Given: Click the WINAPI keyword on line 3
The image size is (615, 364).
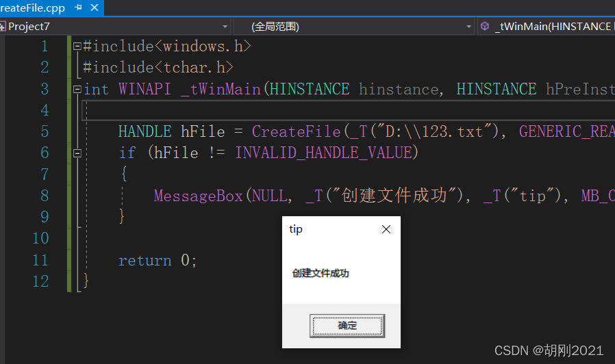Looking at the screenshot, I should tap(145, 89).
